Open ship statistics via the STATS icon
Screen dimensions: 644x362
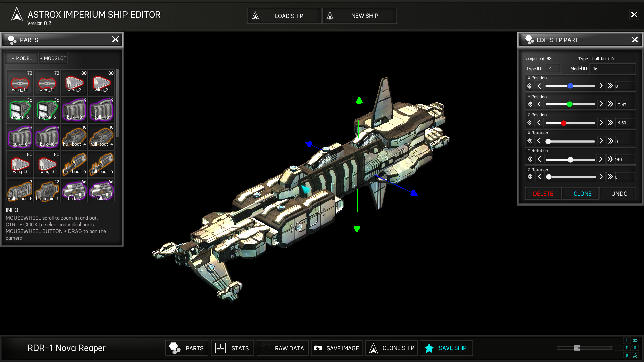tap(220, 348)
